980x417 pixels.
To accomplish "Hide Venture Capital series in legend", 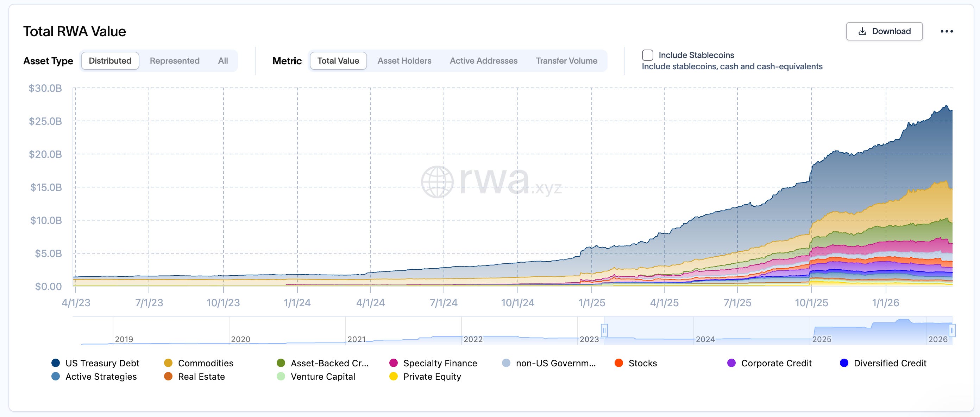I will [x=281, y=376].
